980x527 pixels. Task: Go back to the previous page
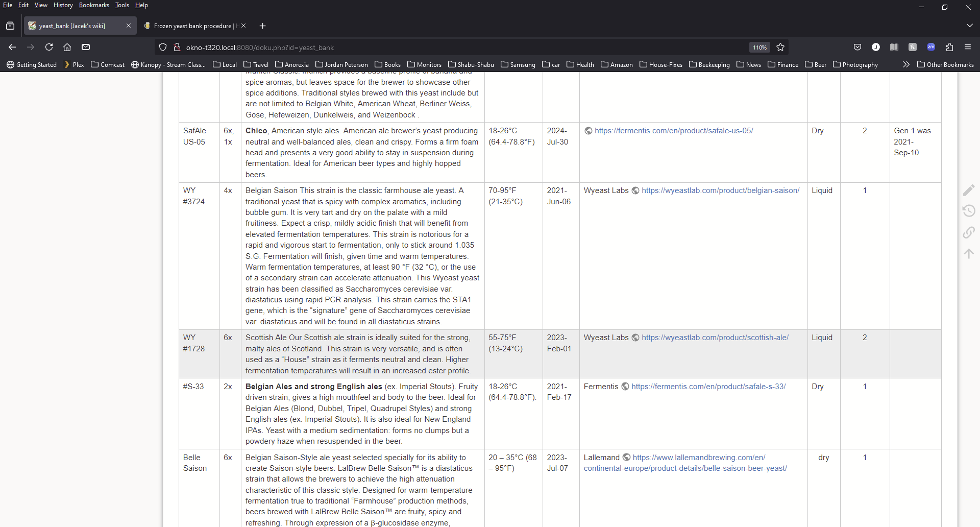[12, 47]
